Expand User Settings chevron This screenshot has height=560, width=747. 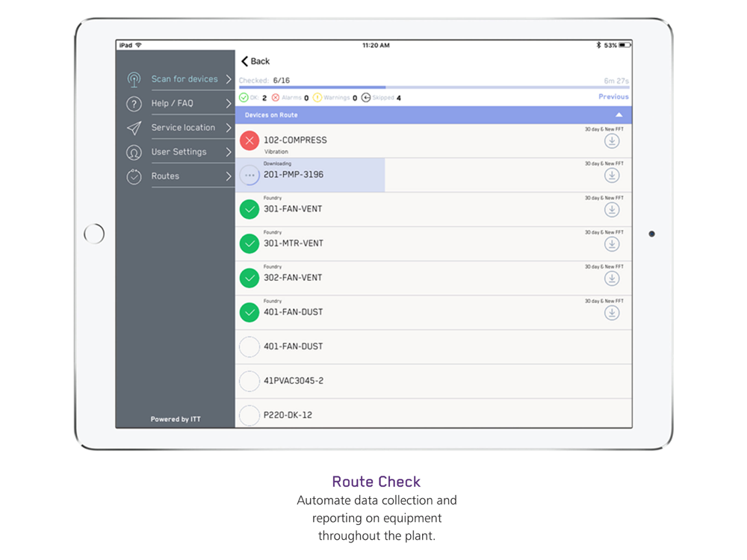pyautogui.click(x=229, y=152)
